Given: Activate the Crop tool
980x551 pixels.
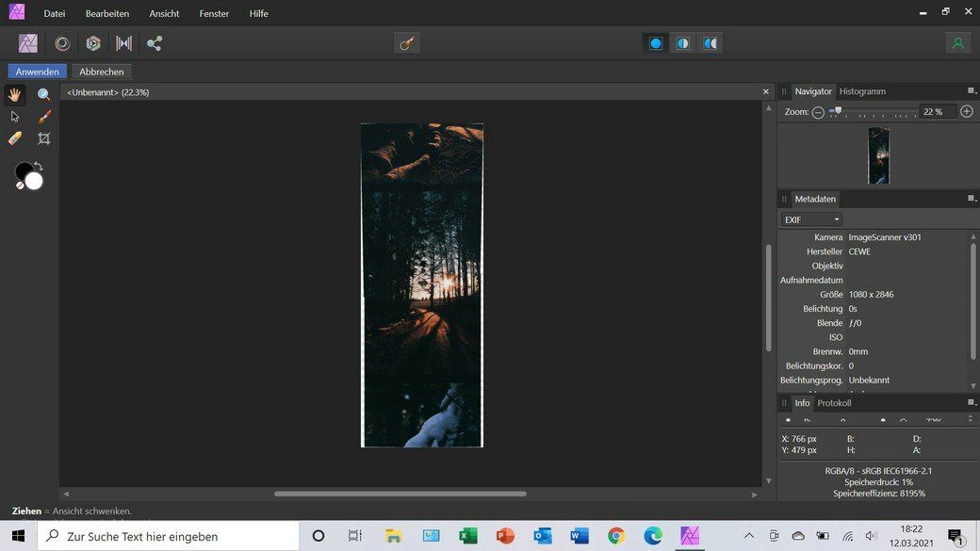Looking at the screenshot, I should (44, 138).
